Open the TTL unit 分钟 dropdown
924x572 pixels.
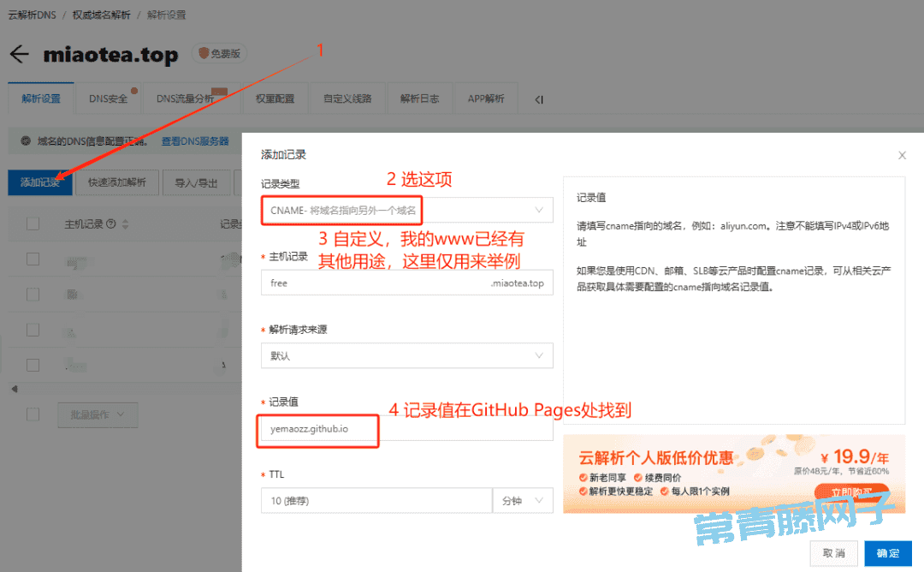pos(523,501)
